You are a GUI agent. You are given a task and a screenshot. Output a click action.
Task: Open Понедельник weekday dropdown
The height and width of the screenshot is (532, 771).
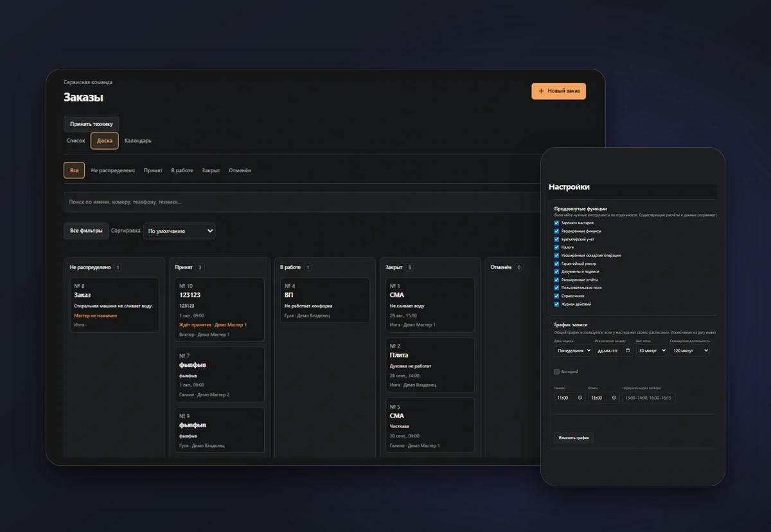573,351
